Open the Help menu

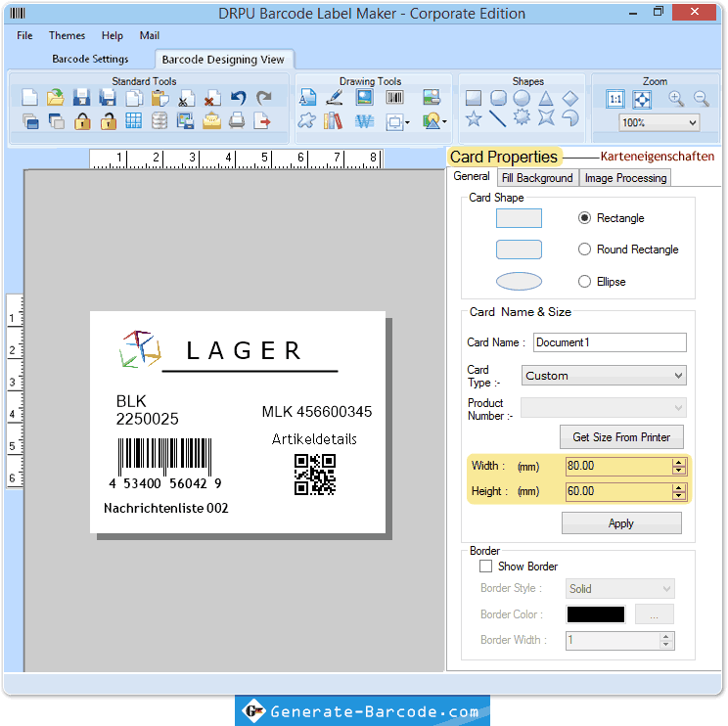(x=113, y=36)
